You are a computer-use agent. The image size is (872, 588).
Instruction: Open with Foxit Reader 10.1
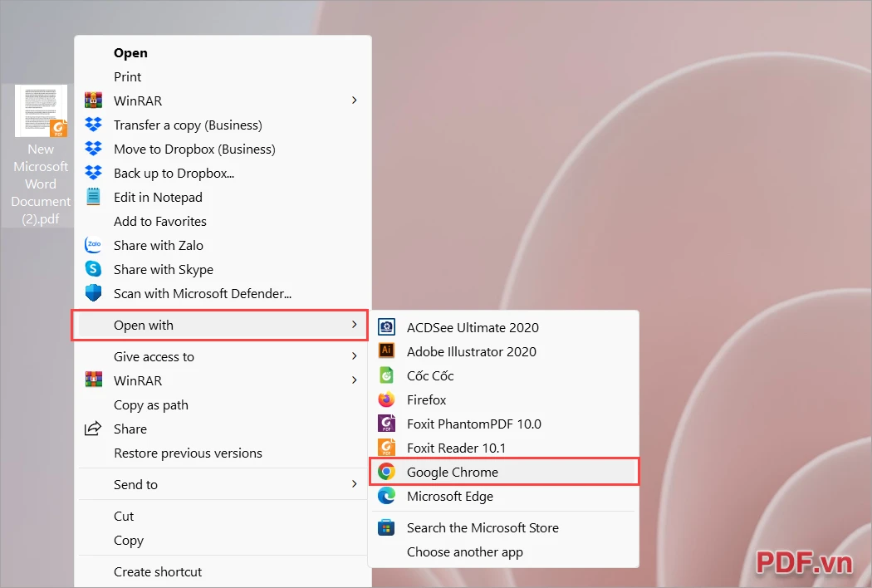(504, 448)
